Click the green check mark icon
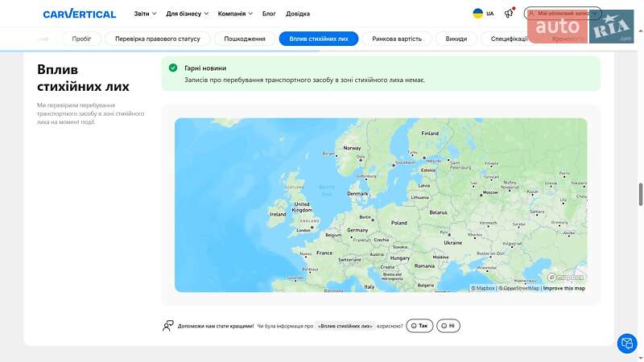 click(x=173, y=68)
